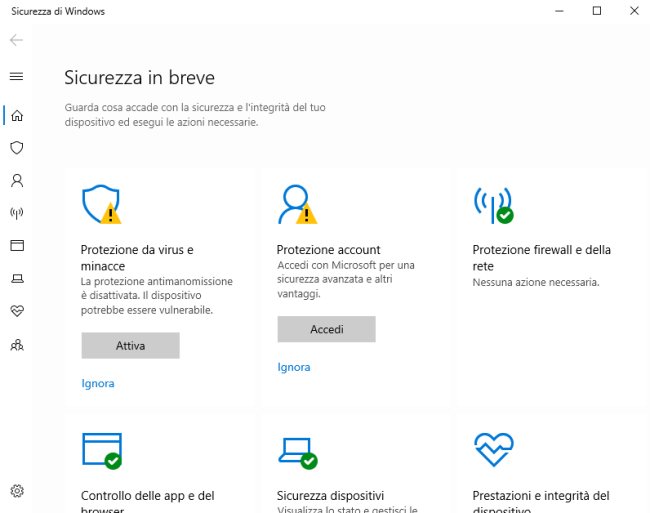Click the Sicurezza in breve heading
This screenshot has width=650, height=513.
coord(139,77)
